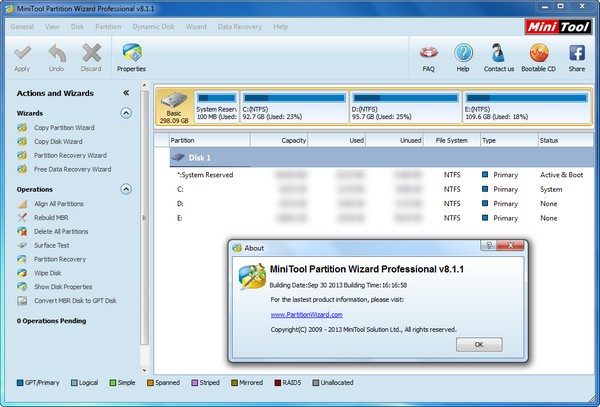This screenshot has width=600, height=407.
Task: Click the Unallocated legend swatch
Action: 316,383
